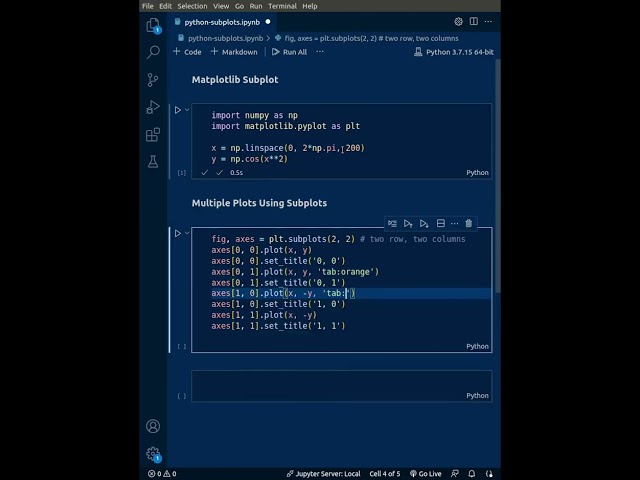Click Go Live in status bar
Image resolution: width=640 pixels, height=480 pixels.
(x=426, y=473)
